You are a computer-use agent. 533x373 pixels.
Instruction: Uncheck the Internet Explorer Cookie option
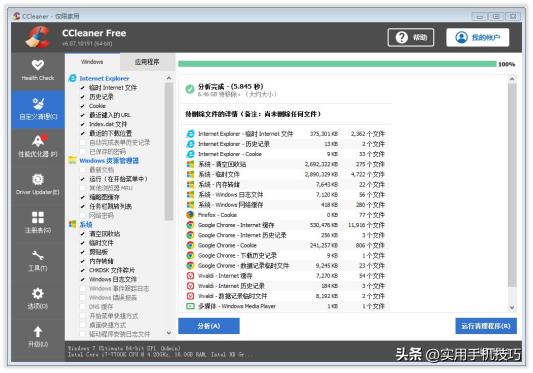click(x=83, y=106)
